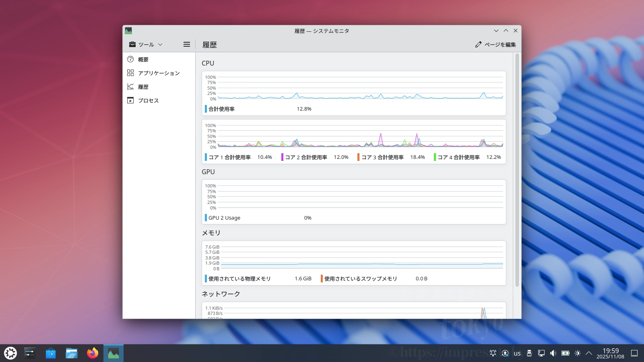Screen dimensions: 644x362
Task: Click the green swatch for コア 4 合計使用率
Action: (435, 157)
